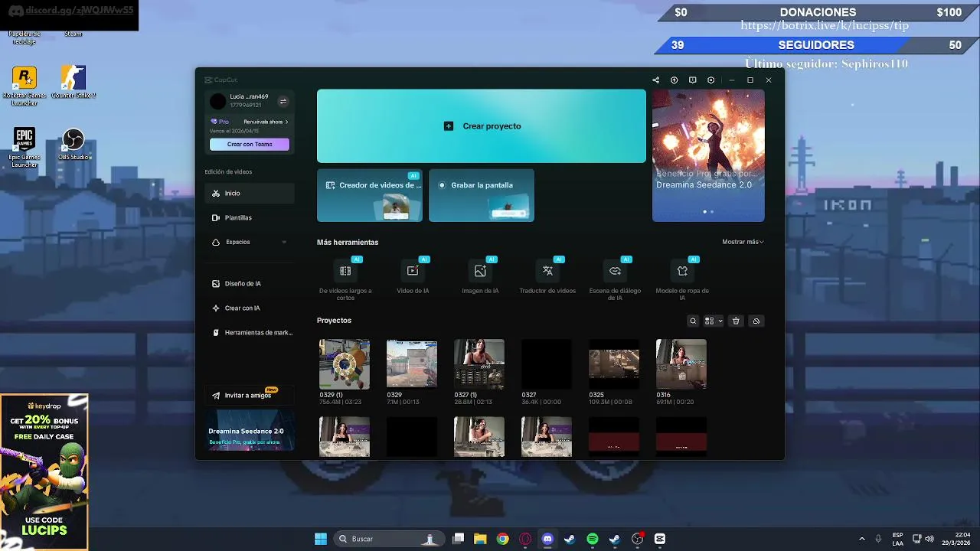Open Epic Games Launcher desktop icon
The width and height of the screenshot is (980, 551).
click(24, 148)
